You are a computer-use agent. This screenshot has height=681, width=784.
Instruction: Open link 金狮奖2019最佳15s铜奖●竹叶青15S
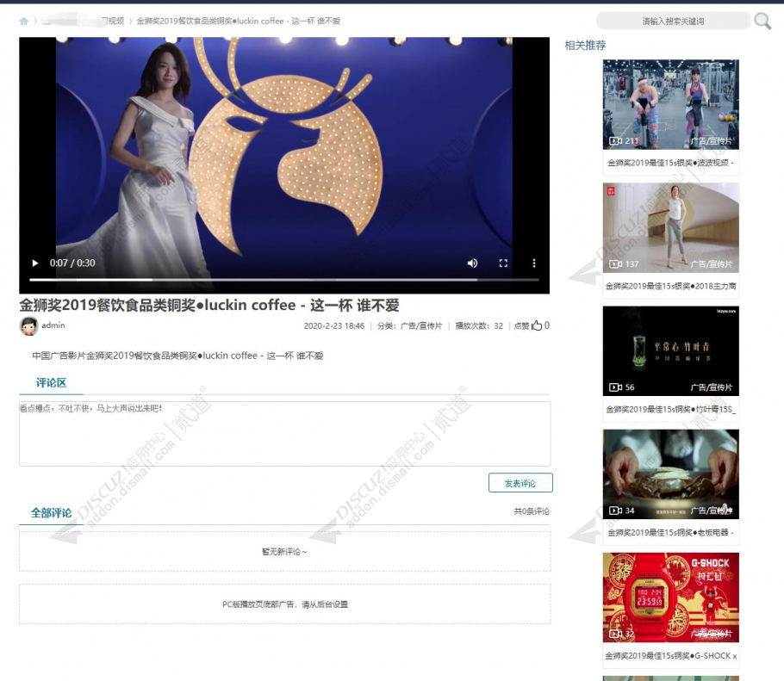670,409
